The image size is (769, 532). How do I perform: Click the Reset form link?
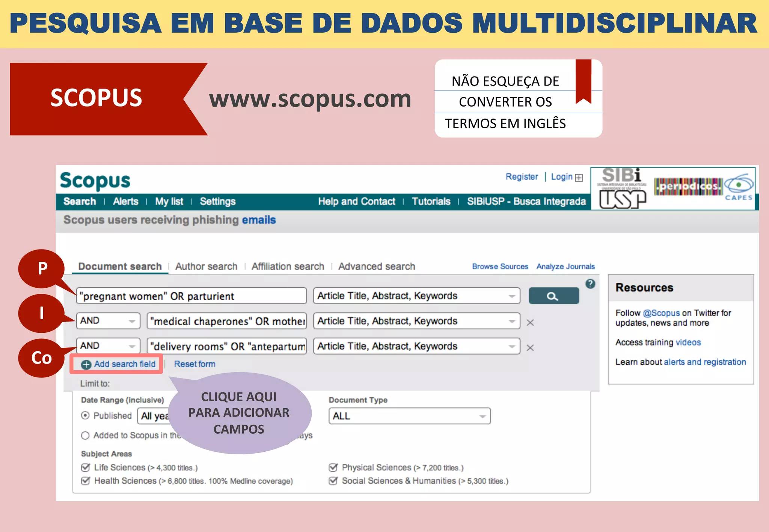pyautogui.click(x=195, y=364)
